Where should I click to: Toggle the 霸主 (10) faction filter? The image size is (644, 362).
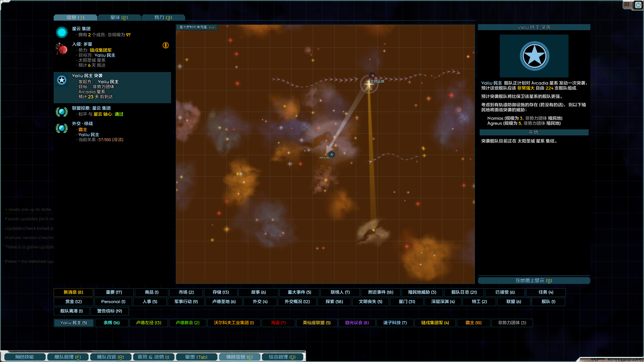[x=473, y=323]
